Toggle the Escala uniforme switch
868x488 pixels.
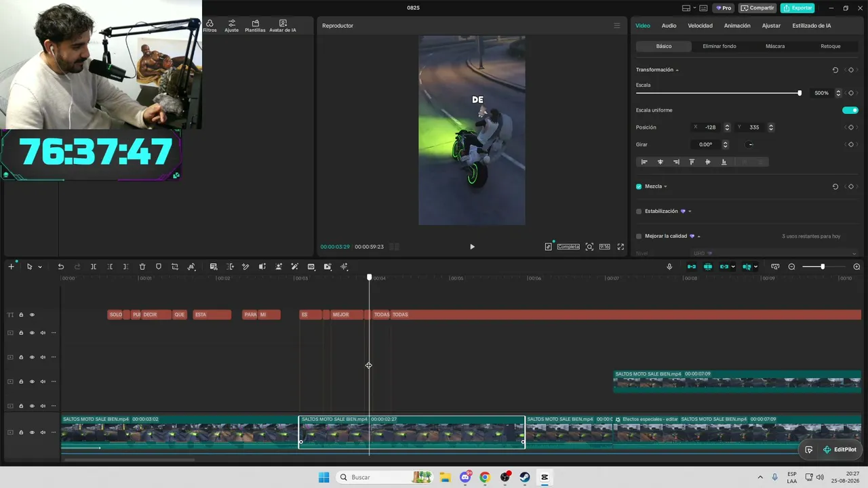click(850, 110)
